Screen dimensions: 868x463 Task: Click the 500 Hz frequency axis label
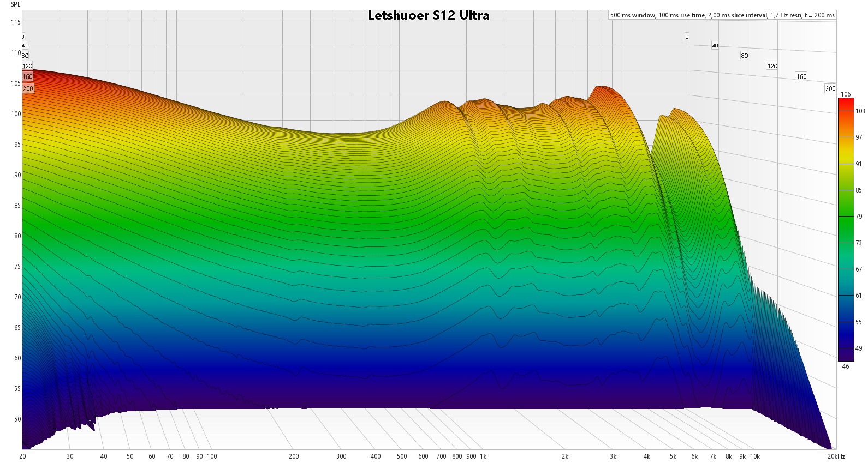402,456
